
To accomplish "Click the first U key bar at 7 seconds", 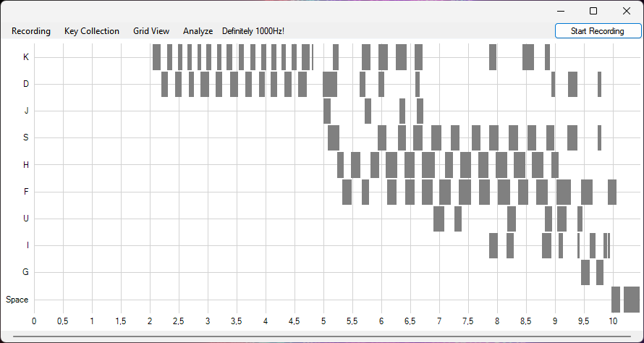I will coord(438,219).
